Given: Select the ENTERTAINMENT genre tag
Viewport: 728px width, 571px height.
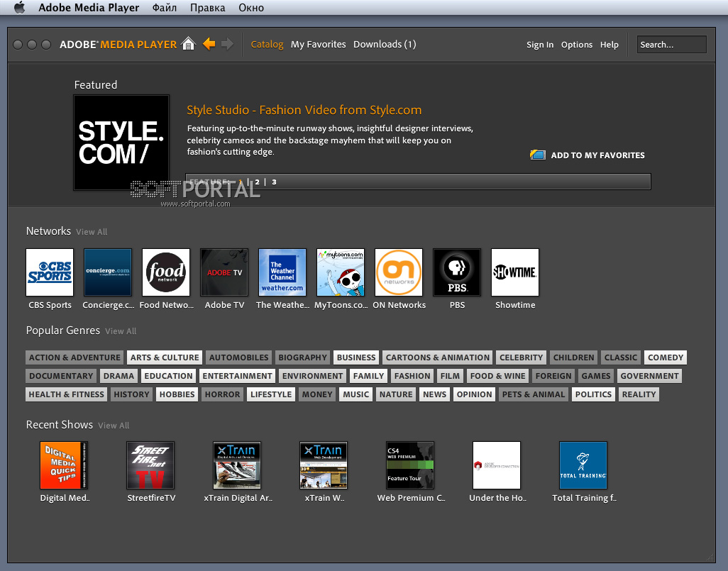Looking at the screenshot, I should click(x=237, y=376).
